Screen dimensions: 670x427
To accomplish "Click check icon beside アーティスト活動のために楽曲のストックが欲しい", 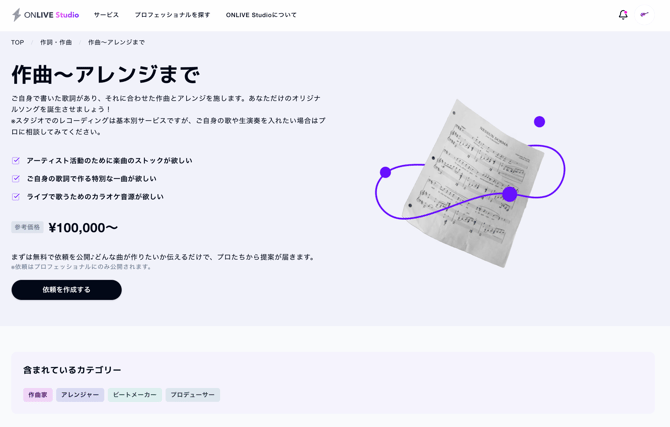I will click(16, 161).
